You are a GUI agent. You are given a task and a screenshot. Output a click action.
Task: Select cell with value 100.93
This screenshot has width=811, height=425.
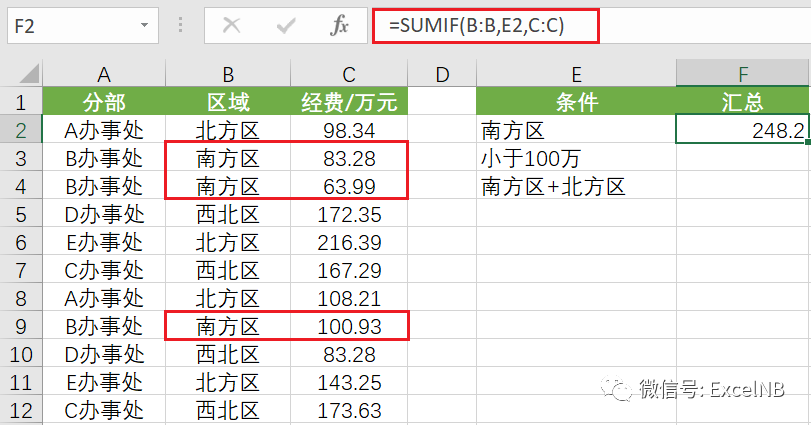349,326
